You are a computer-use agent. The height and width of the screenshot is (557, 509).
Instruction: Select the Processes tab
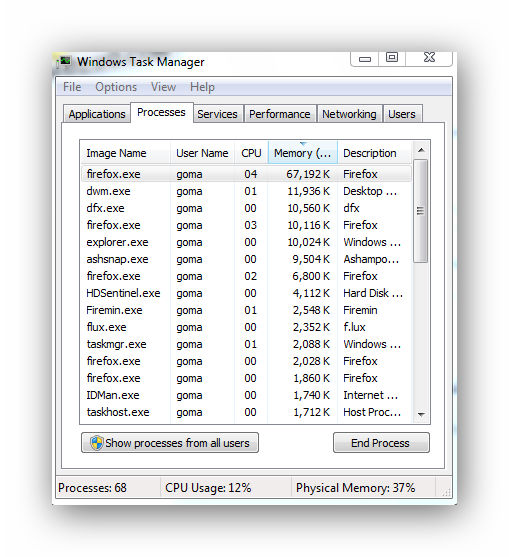coord(162,113)
